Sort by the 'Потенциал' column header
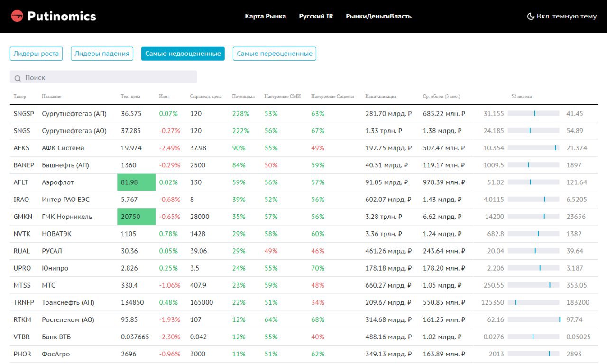 click(243, 97)
